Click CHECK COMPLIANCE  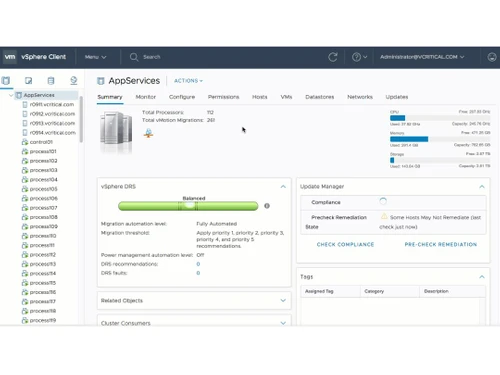345,244
